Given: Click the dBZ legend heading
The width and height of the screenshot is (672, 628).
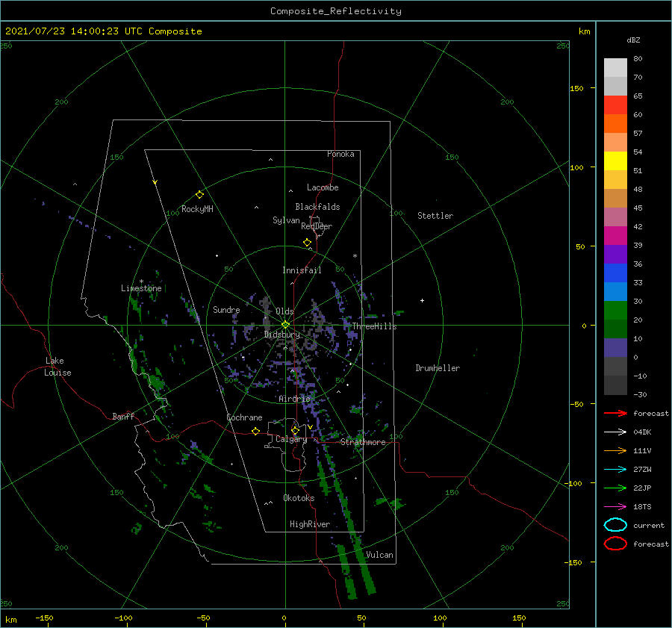Looking at the screenshot, I should coord(633,40).
